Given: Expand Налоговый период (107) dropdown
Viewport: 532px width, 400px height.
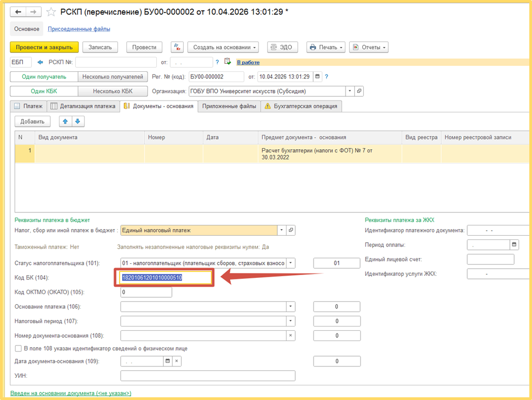Looking at the screenshot, I should pyautogui.click(x=290, y=321).
